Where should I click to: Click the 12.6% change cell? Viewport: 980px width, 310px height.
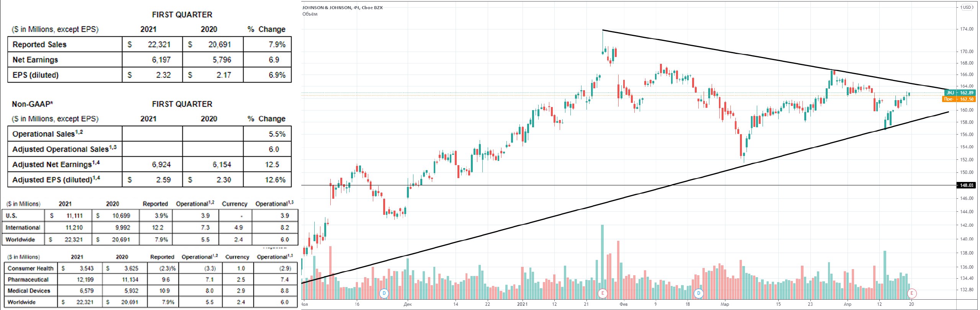(x=275, y=180)
